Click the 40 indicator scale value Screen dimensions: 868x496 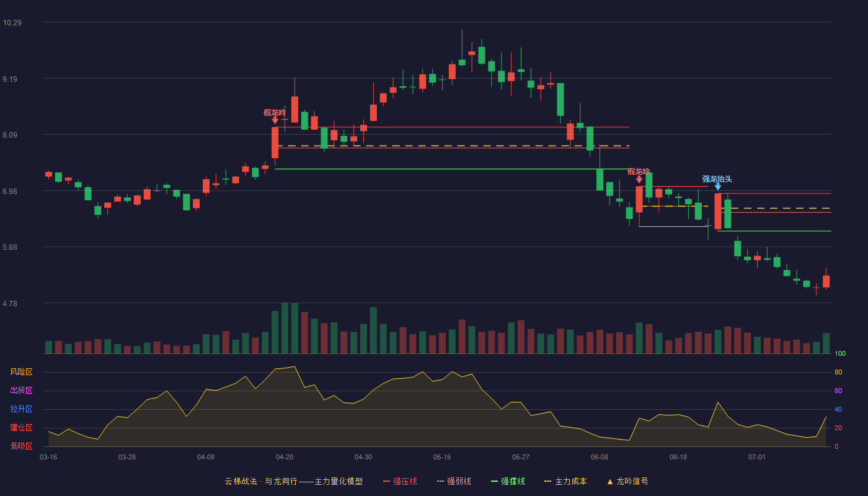838,409
